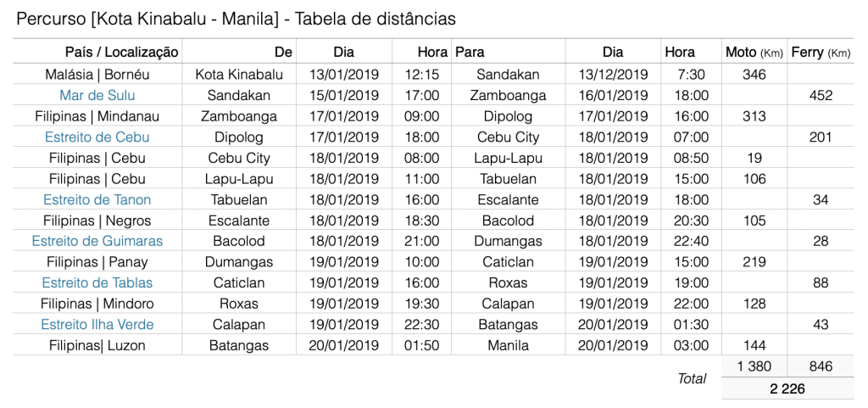868x408 pixels.
Task: Click the Total label
Action: 692,378
